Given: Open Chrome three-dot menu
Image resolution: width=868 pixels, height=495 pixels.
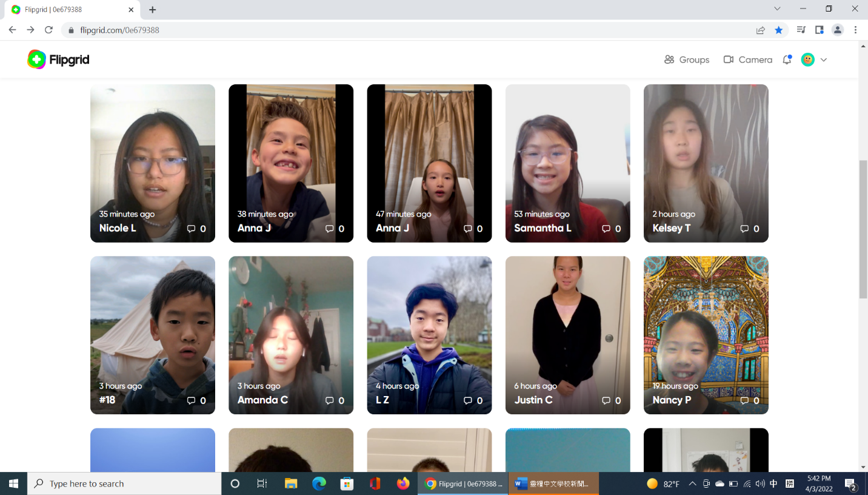Looking at the screenshot, I should point(855,30).
